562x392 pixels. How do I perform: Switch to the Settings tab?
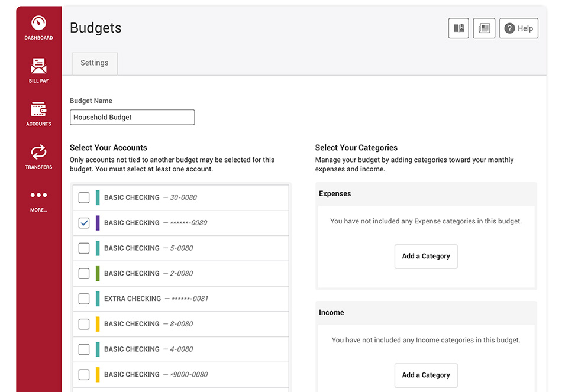(x=95, y=63)
